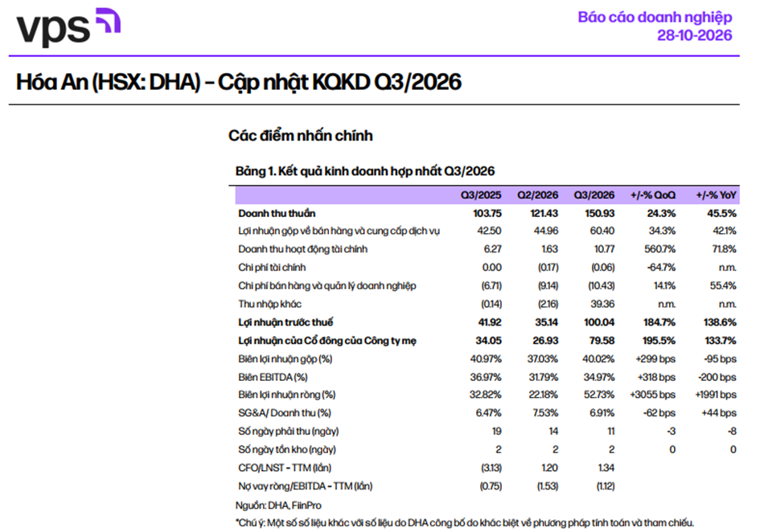The width and height of the screenshot is (760, 532).
Task: Select the other income value "39.36"
Action: [x=602, y=305]
